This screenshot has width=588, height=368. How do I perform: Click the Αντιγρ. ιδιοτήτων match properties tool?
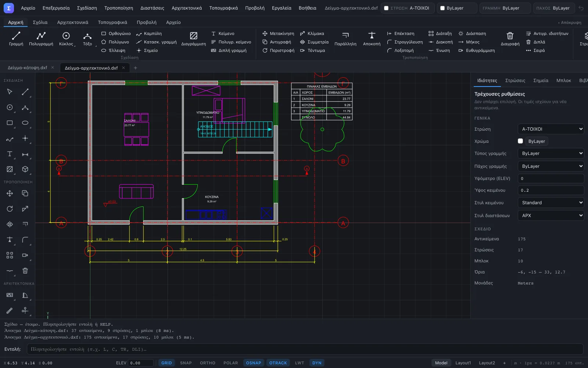(x=547, y=33)
